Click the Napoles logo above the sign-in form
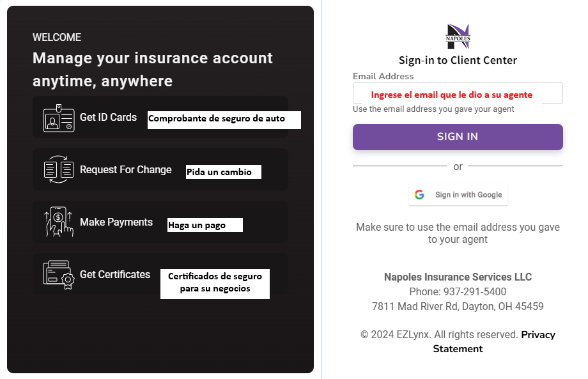 tap(458, 36)
